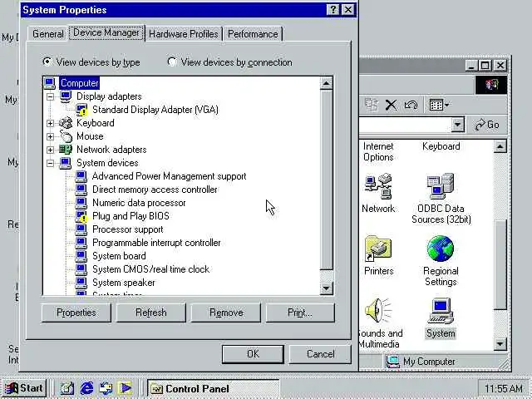Open Printers folder icon in Control Panel
This screenshot has width=532, height=399.
378,249
